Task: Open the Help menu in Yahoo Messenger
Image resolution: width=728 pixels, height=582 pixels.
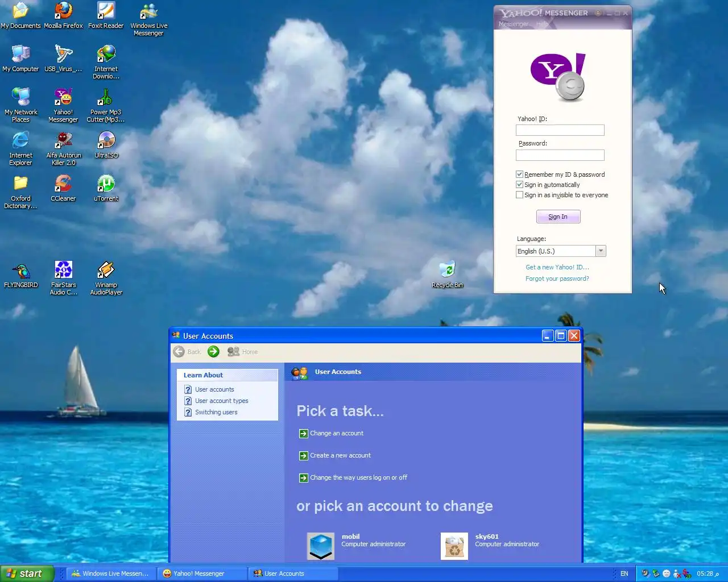Action: (x=542, y=24)
